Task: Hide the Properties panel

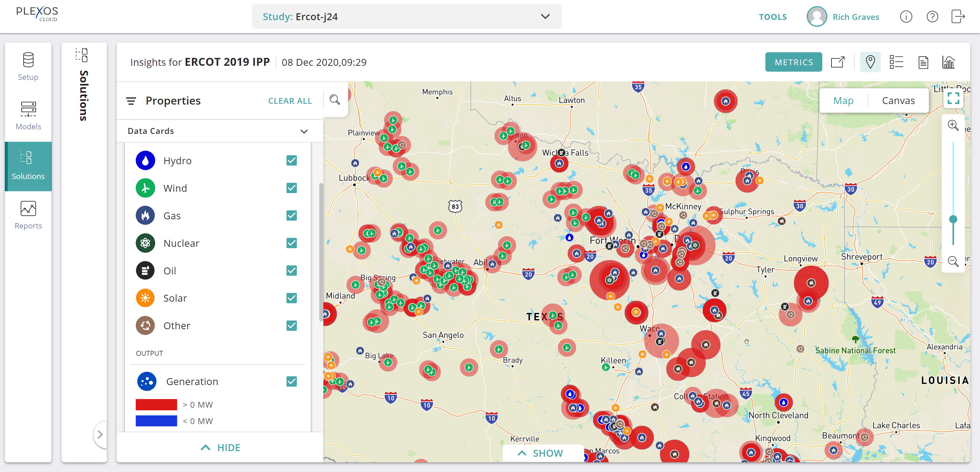Action: pyautogui.click(x=220, y=448)
